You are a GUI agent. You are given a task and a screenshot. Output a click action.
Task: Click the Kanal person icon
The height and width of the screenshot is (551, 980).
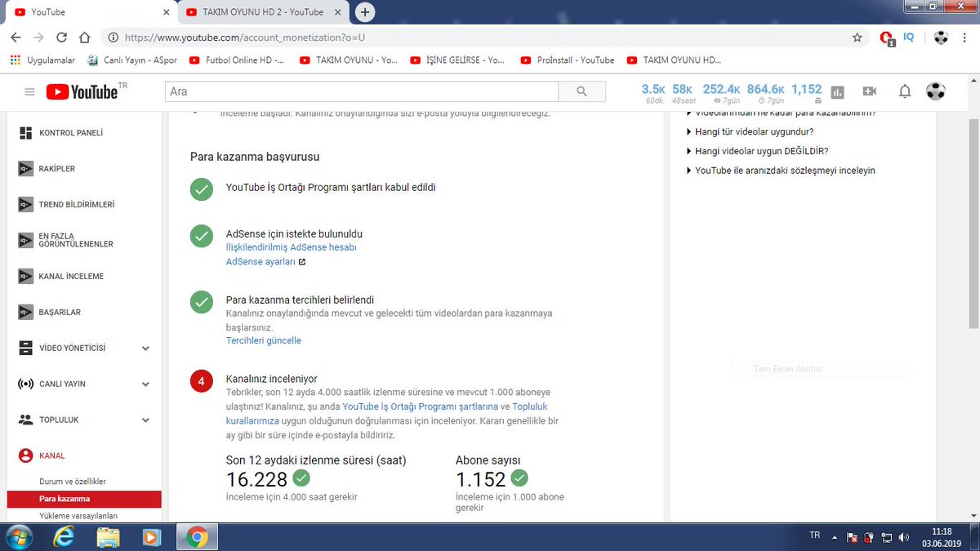(25, 455)
